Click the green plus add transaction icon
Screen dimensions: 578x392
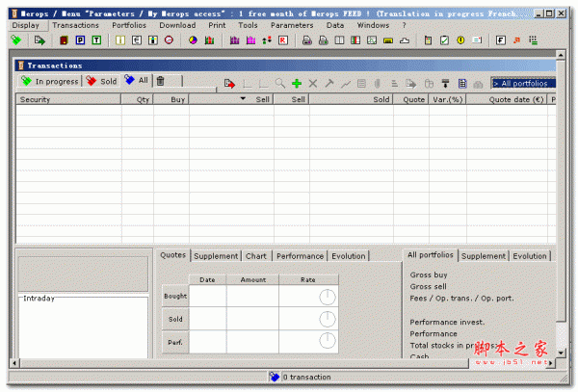(x=297, y=83)
